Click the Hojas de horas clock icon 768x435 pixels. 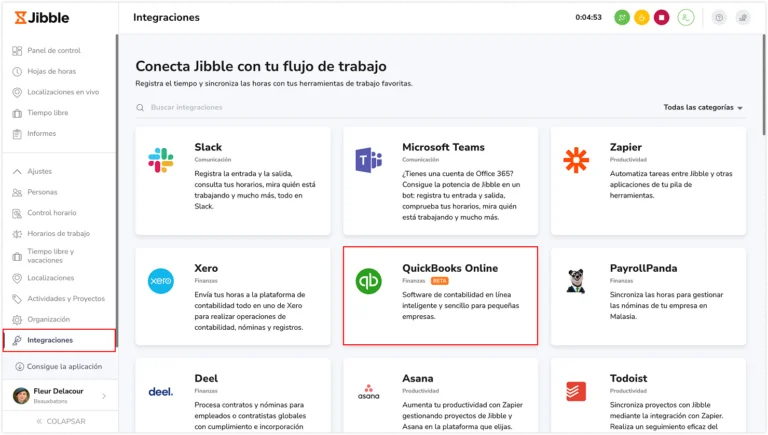tap(17, 72)
